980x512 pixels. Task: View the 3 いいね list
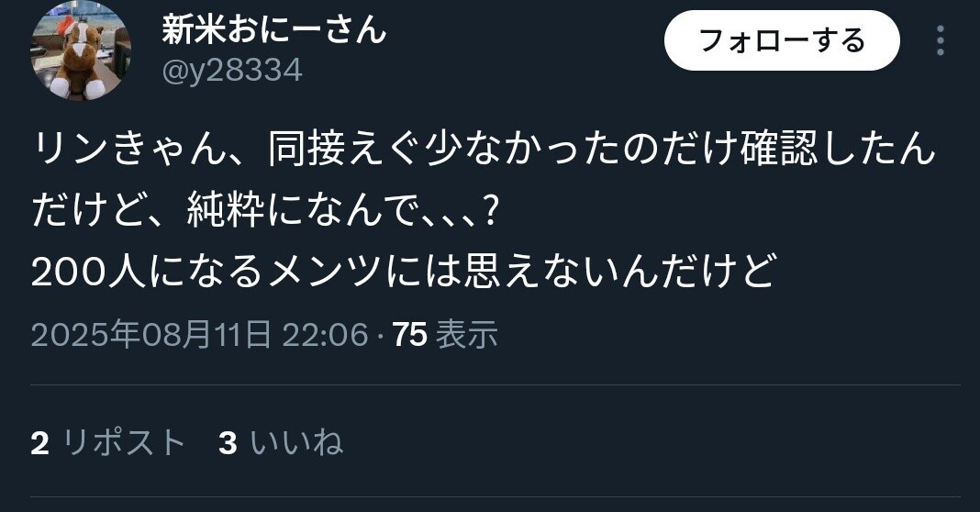(281, 442)
